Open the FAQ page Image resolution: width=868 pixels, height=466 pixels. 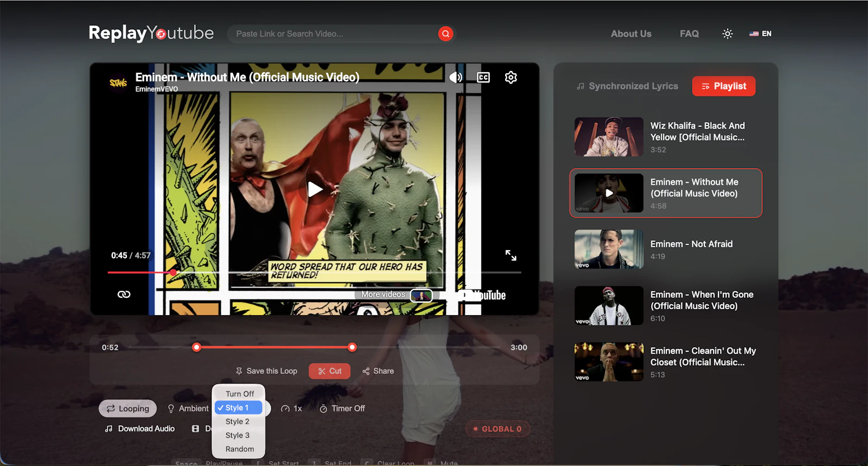(x=689, y=34)
